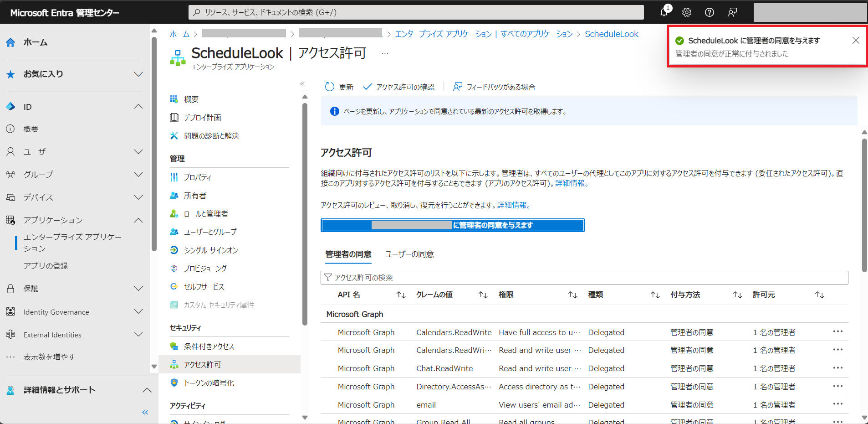Collapse the app menu double chevron
This screenshot has width=868, height=424.
coord(302,84)
